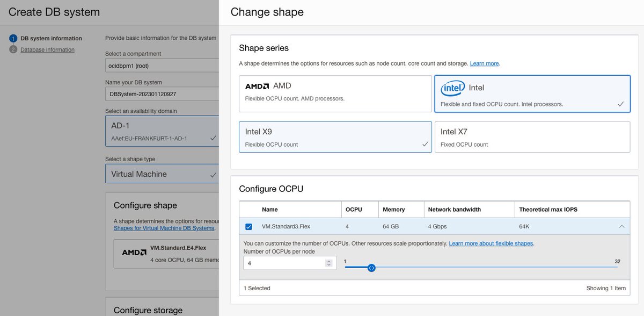
Task: Click step 2 circle Database information
Action: coord(13,49)
